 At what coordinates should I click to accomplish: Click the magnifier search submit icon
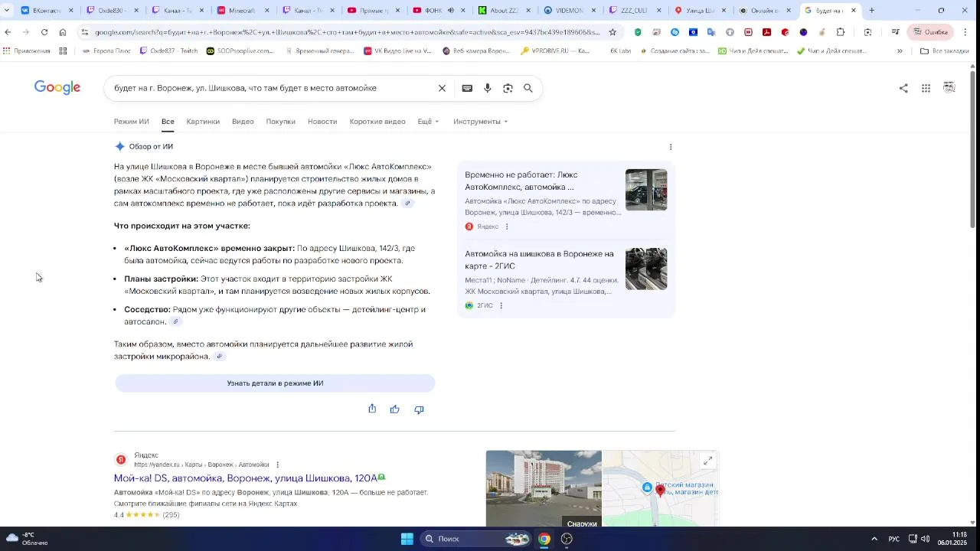[x=528, y=88]
